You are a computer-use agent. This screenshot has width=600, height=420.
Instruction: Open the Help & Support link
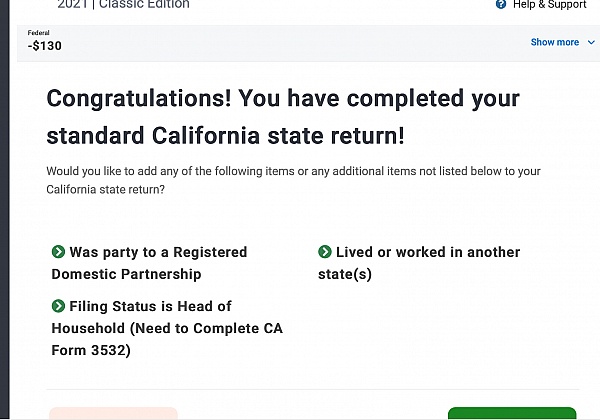click(549, 4)
